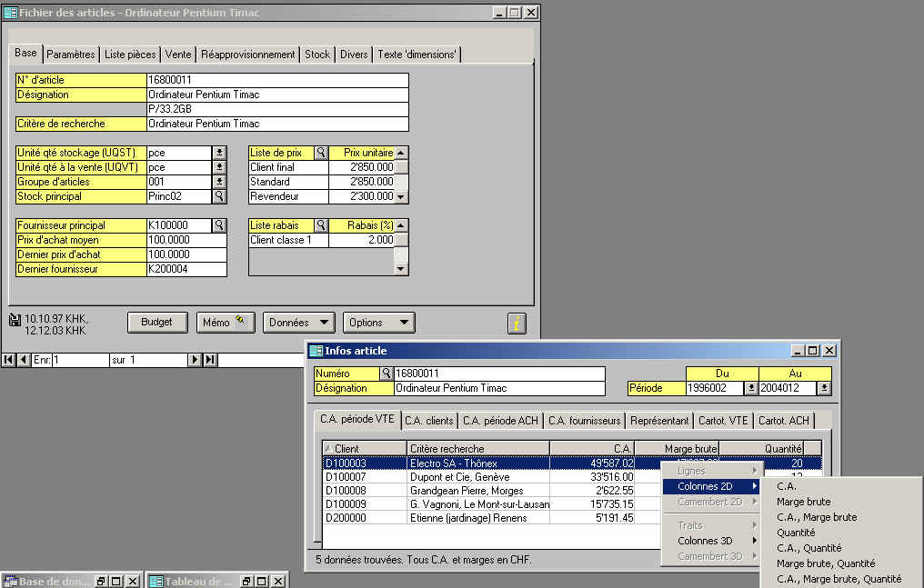Click Désignation field in Infos article
The image size is (924, 588).
tap(499, 388)
